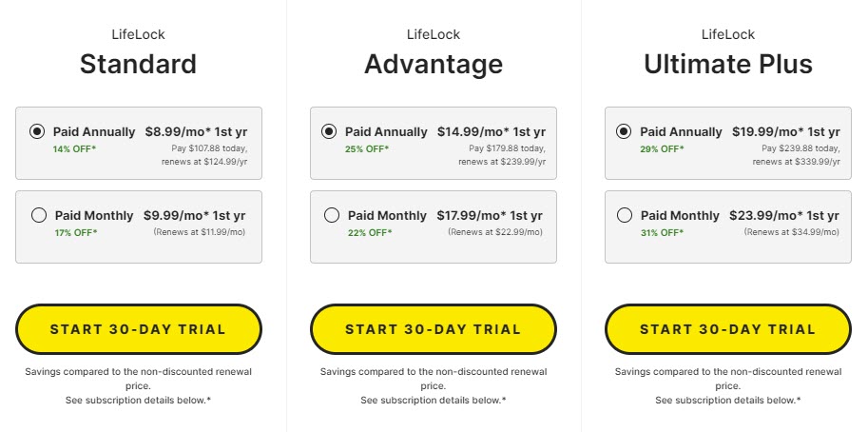Click the 31% OFF discount label

tap(662, 232)
